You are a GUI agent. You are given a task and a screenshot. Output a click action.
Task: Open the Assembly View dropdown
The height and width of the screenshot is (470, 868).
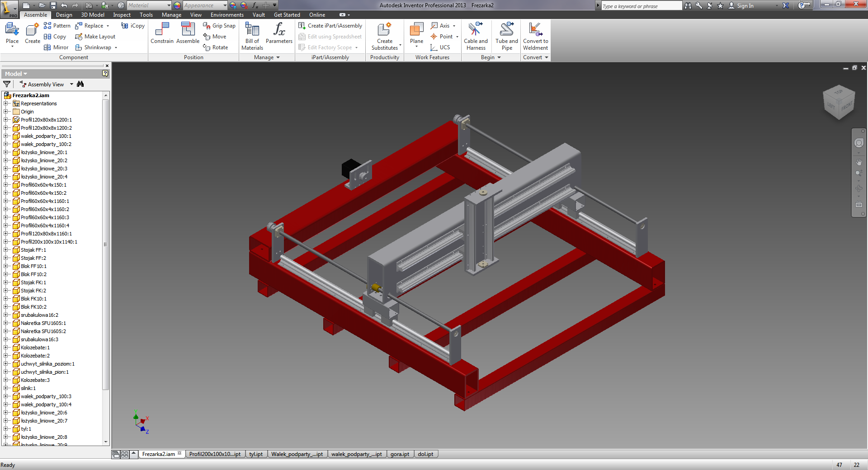click(x=71, y=84)
